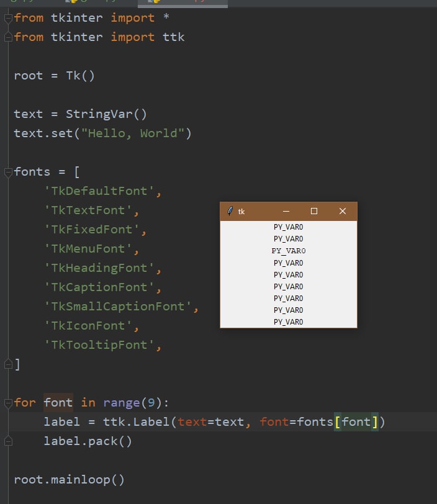Click the 'TkMenuFont' string
The width and height of the screenshot is (437, 504).
click(88, 249)
